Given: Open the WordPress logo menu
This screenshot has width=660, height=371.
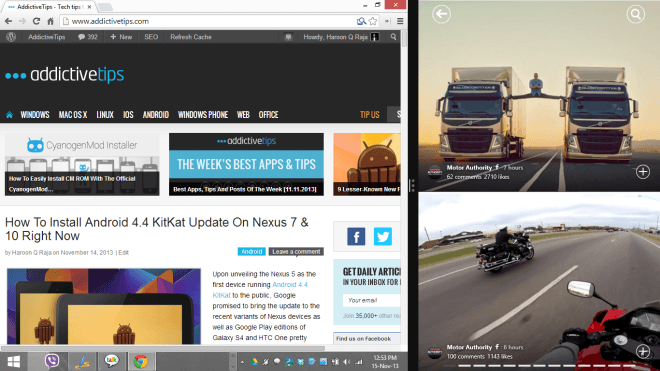Looking at the screenshot, I should pyautogui.click(x=11, y=37).
